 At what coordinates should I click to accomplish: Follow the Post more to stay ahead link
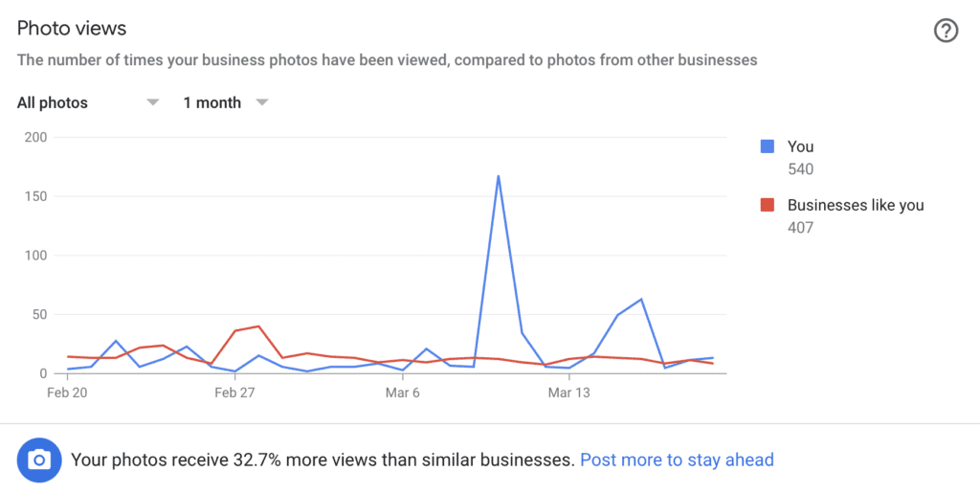click(677, 460)
